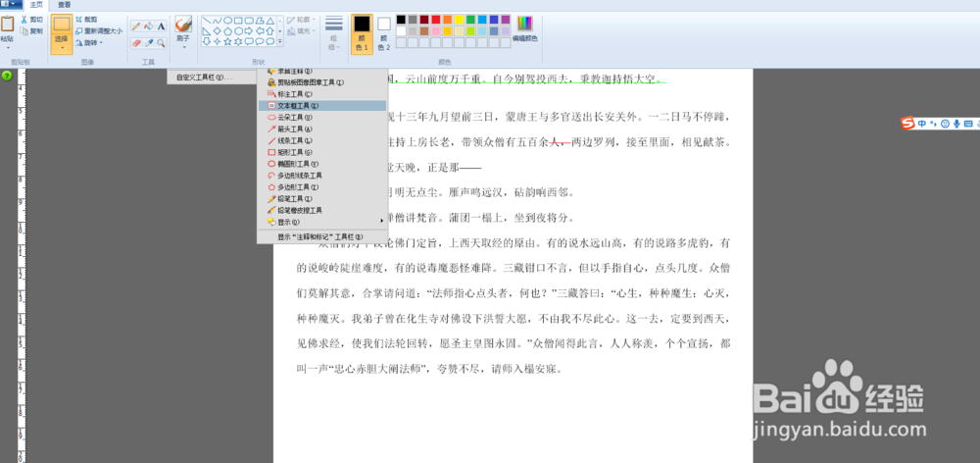Viewport: 980px width, 463px height.
Task: Click the first empty custom color slot
Action: point(401,42)
